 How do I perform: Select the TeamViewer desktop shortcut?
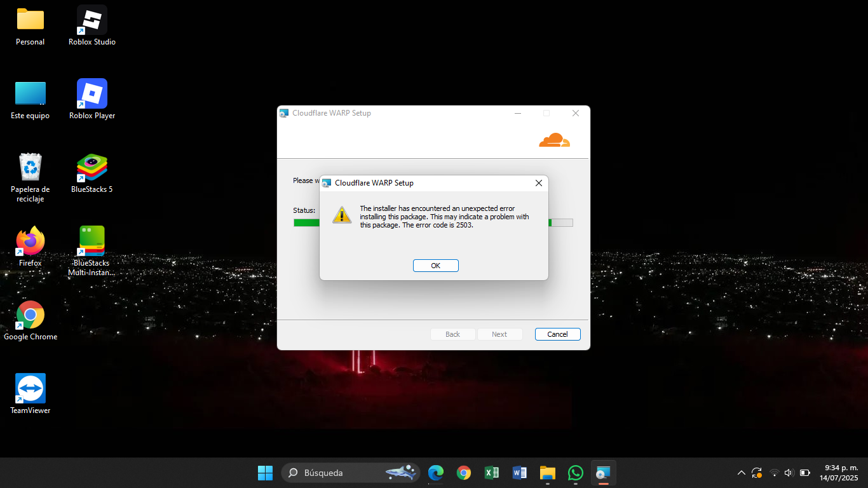(31, 394)
